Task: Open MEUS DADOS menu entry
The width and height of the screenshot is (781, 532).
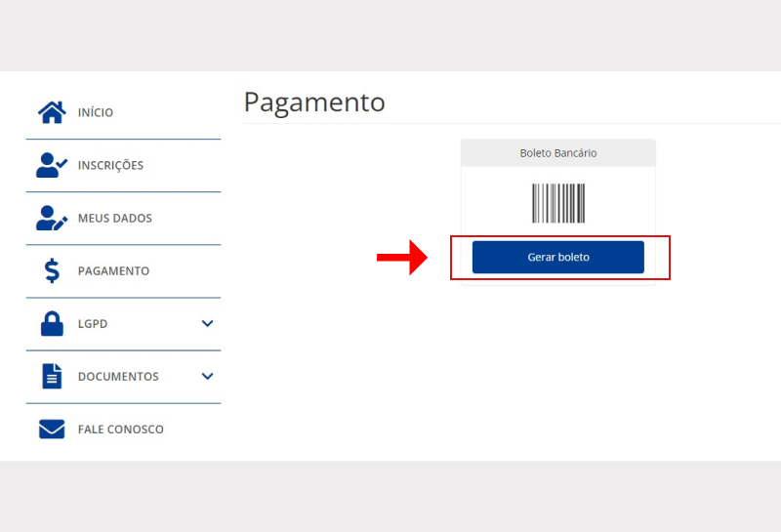Action: pyautogui.click(x=115, y=218)
